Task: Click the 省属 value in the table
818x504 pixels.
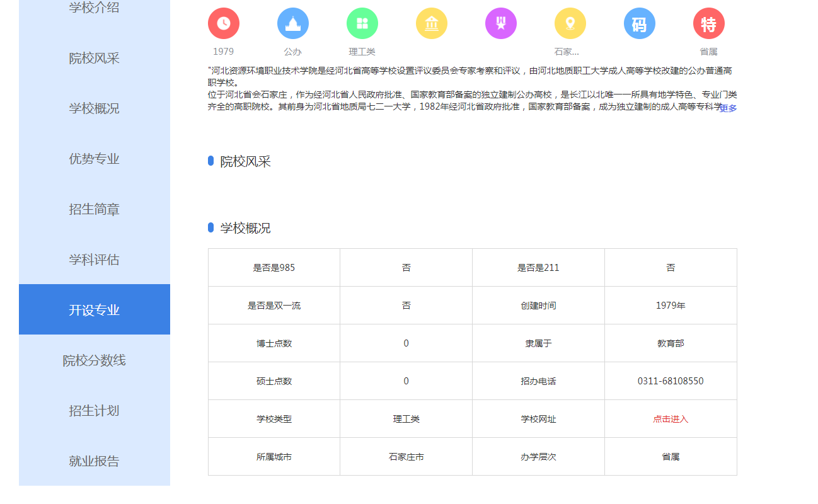Action: 671,457
